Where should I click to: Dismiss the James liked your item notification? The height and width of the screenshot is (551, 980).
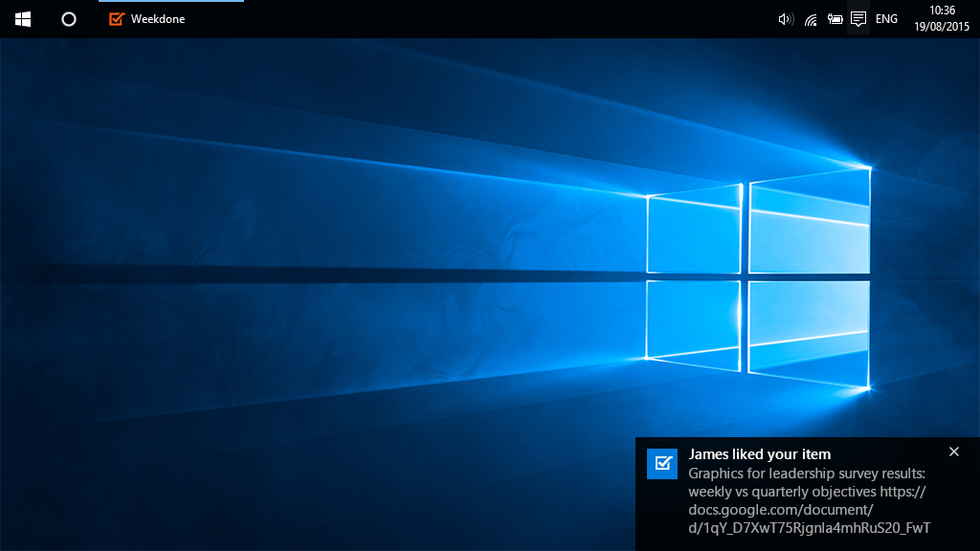click(954, 452)
